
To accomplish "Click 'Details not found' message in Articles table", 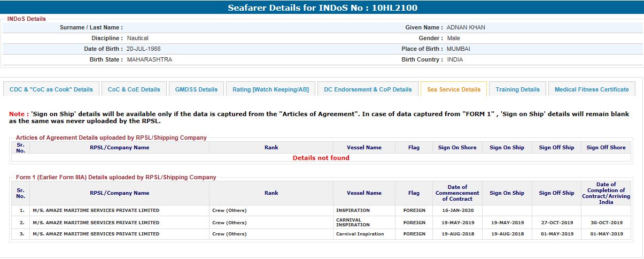I will pyautogui.click(x=321, y=158).
